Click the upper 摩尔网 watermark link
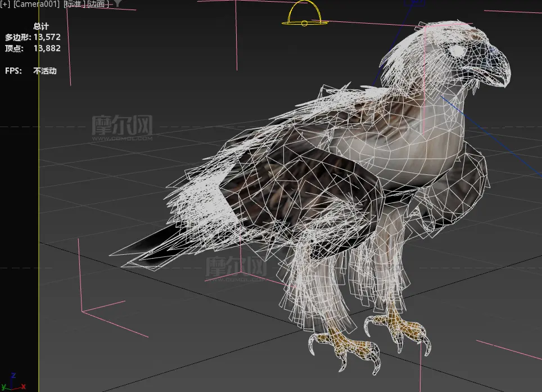Viewport: 542px width, 392px height. click(x=122, y=128)
